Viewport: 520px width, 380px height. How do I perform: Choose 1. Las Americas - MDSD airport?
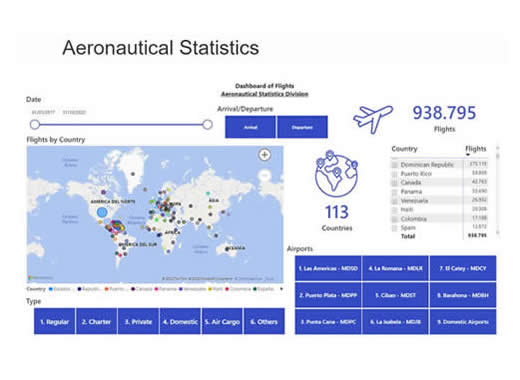(328, 268)
